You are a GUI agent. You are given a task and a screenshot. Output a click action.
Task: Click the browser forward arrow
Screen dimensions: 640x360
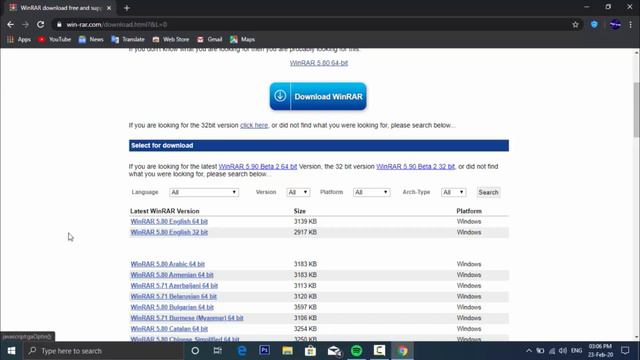[x=25, y=24]
